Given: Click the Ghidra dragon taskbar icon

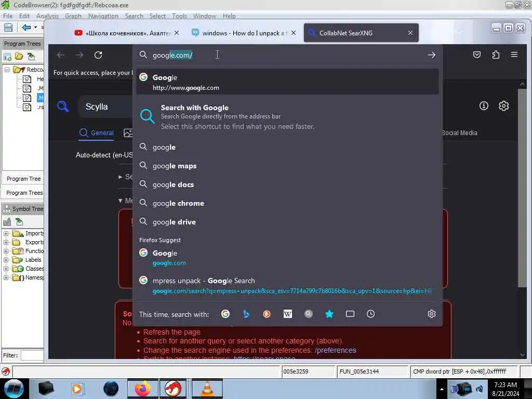Looking at the screenshot, I should [x=173, y=389].
